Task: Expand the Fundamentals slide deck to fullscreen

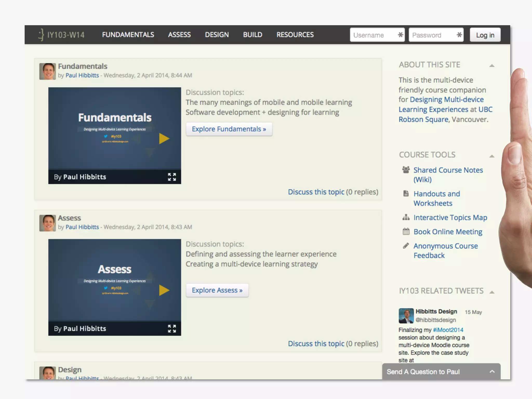Action: click(x=172, y=177)
